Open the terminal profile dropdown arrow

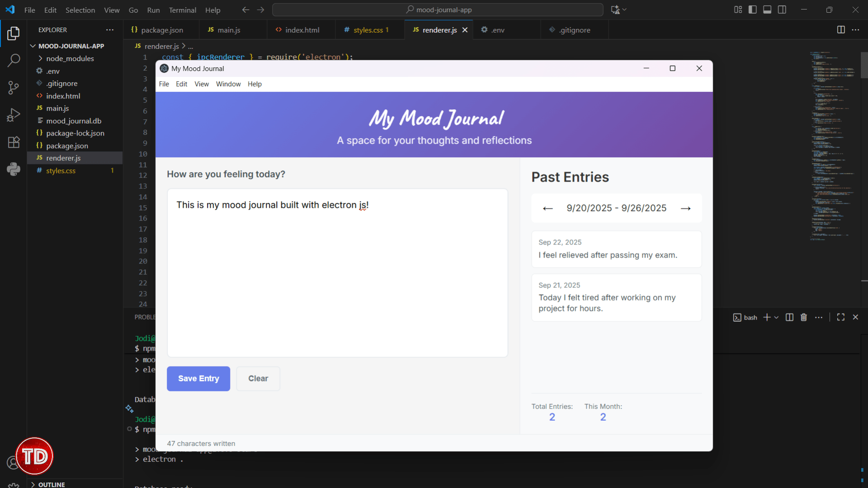coord(776,317)
